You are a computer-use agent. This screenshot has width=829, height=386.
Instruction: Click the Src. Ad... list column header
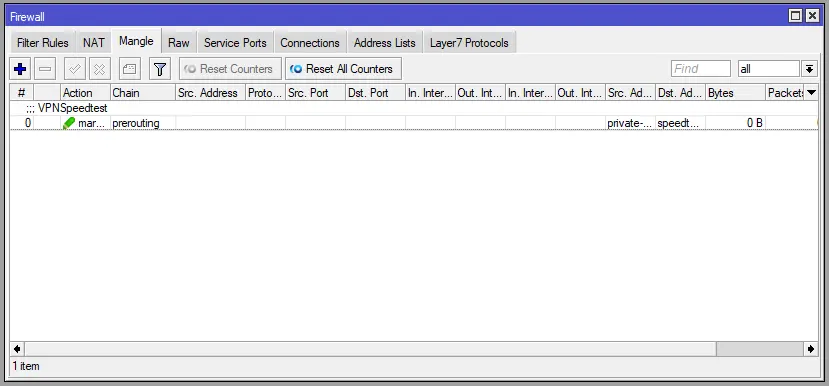click(630, 93)
